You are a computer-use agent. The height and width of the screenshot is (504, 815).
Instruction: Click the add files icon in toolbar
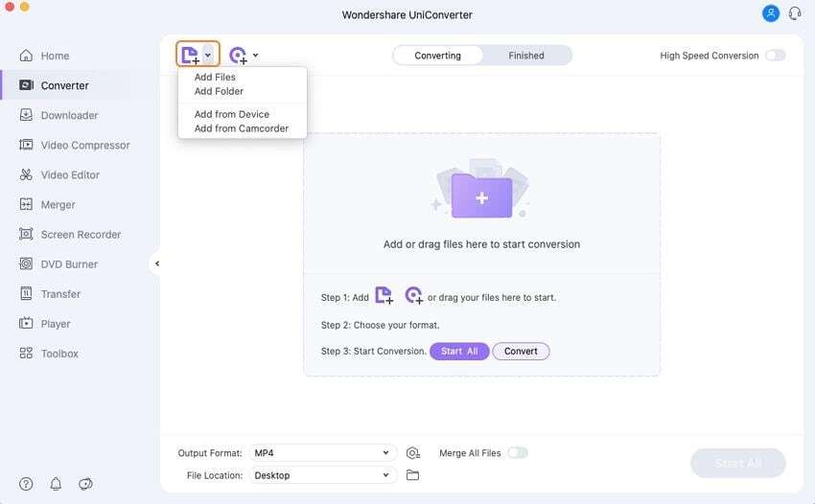tap(190, 55)
